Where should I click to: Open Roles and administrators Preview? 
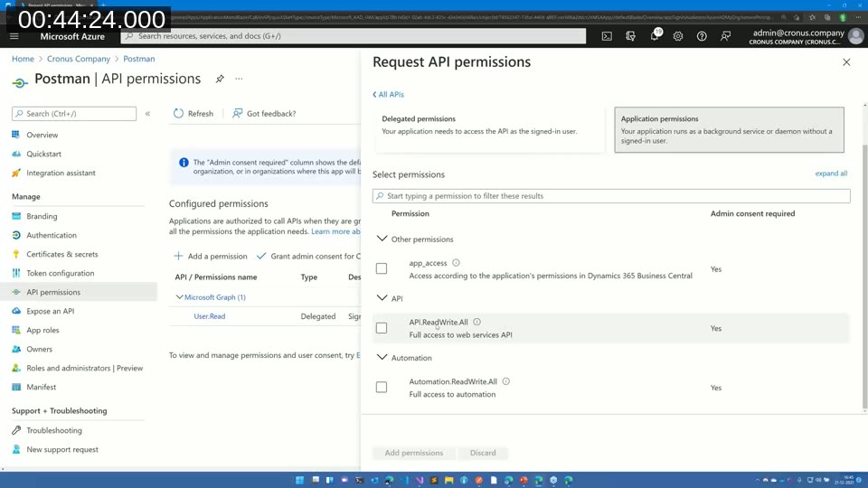pos(84,368)
